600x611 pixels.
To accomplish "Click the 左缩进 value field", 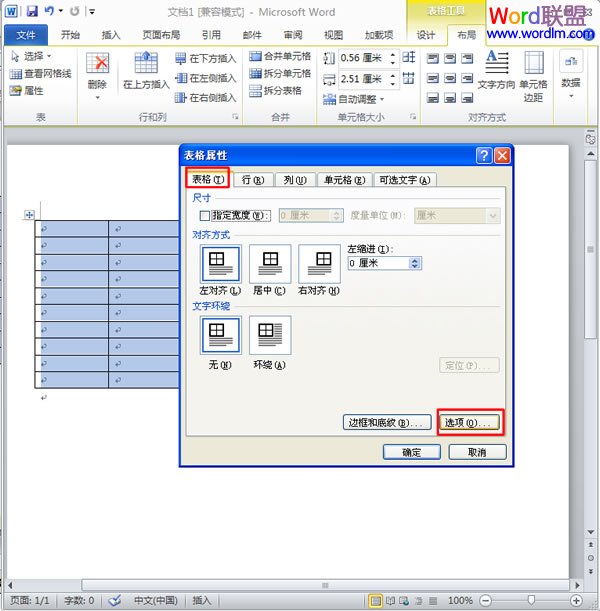I will [378, 263].
